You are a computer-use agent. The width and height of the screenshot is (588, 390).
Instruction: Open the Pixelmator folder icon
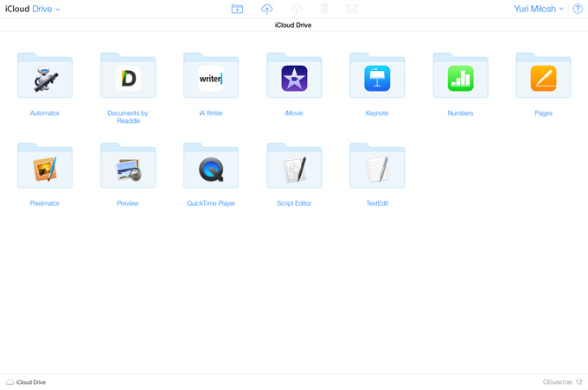[45, 165]
